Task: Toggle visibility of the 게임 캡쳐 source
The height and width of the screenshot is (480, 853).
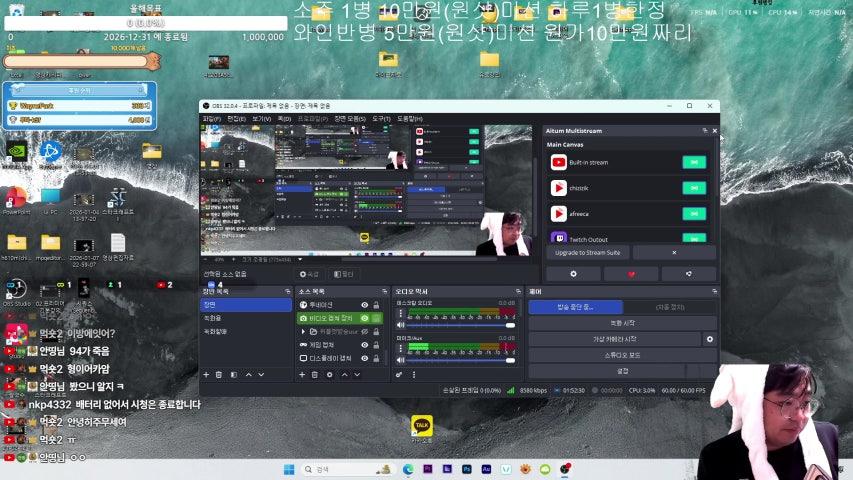Action: click(x=364, y=344)
